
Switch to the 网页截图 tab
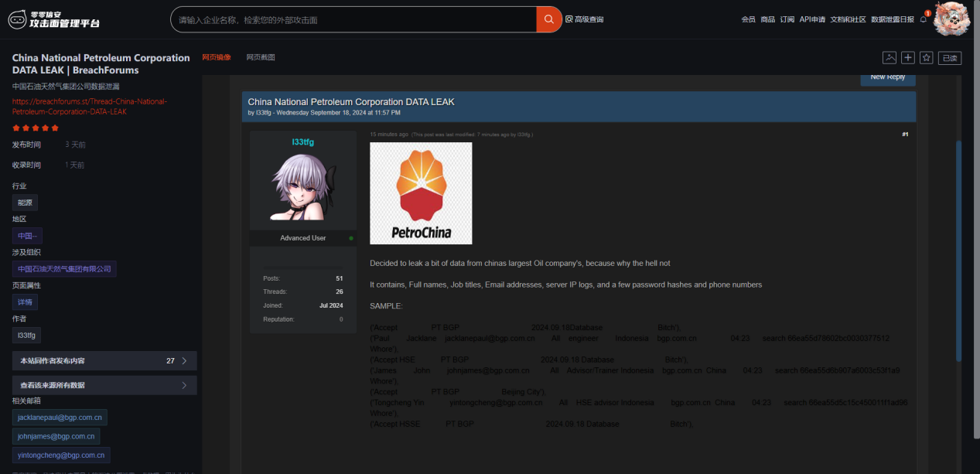[x=261, y=57]
